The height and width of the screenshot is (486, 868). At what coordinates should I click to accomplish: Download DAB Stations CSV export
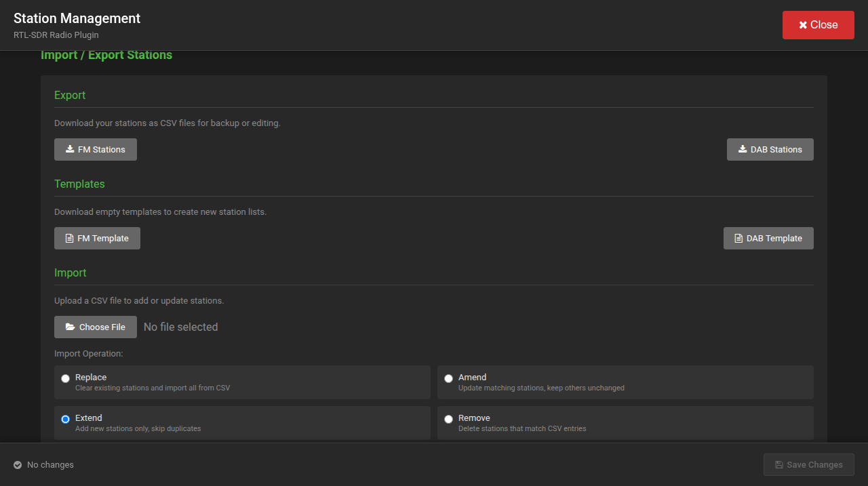[x=770, y=150]
